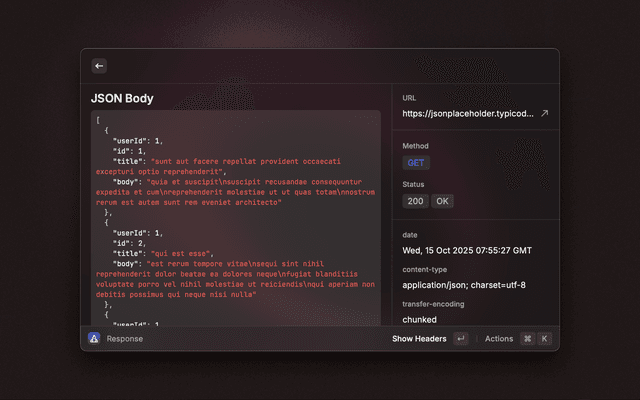Click the extension icon beside Response
This screenshot has height=400, width=640.
(93, 339)
